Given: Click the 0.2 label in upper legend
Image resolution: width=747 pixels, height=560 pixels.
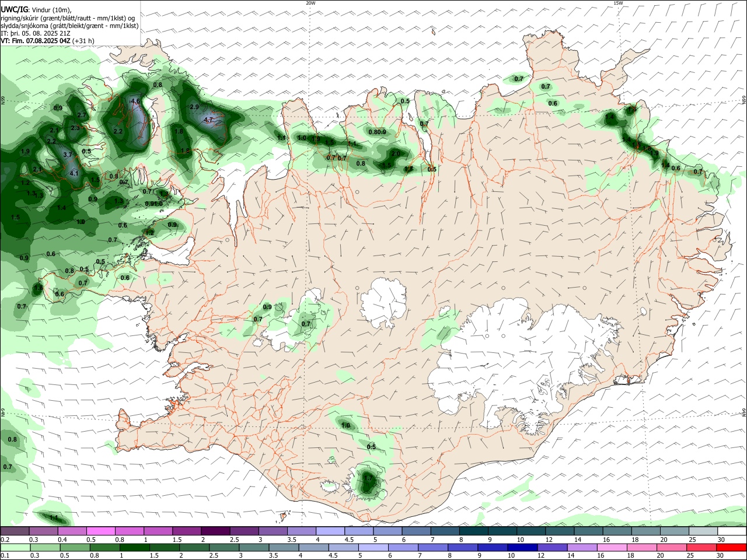Looking at the screenshot, I should [x=5, y=540].
